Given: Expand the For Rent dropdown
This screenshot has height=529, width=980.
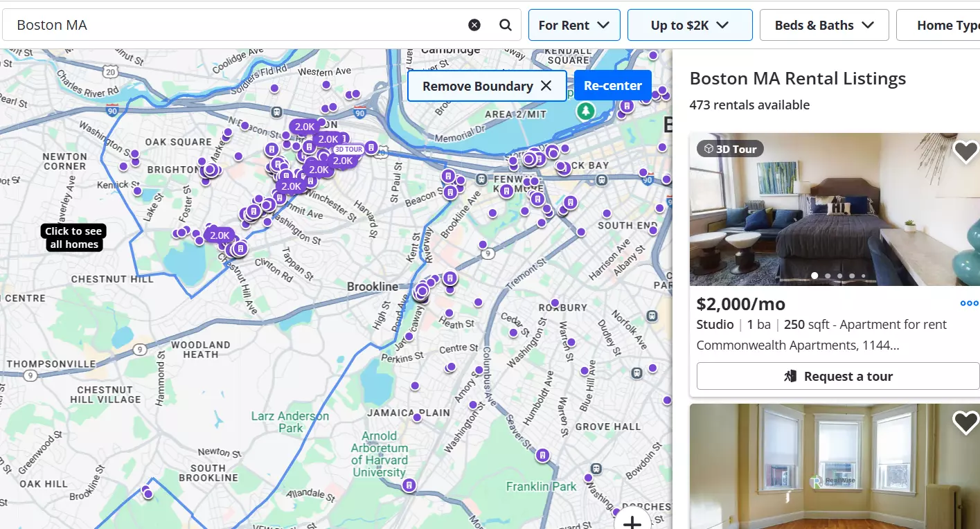Looking at the screenshot, I should pos(574,25).
